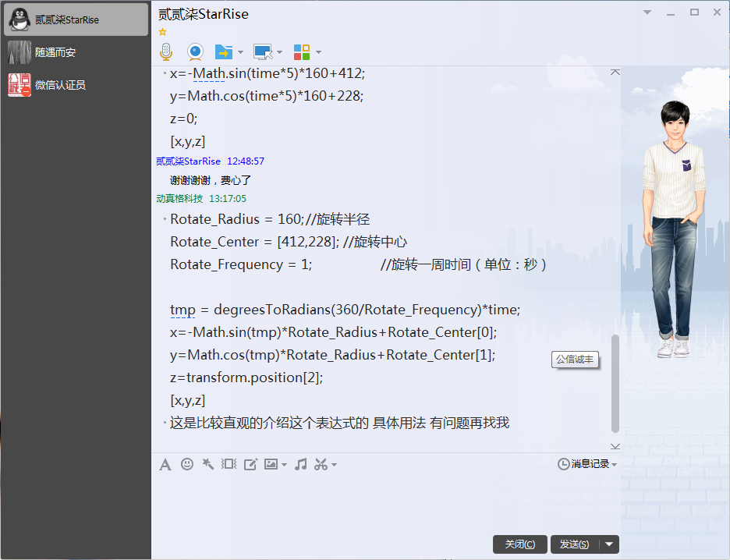This screenshot has width=730, height=560.
Task: Insert a picture with image icon
Action: (271, 464)
